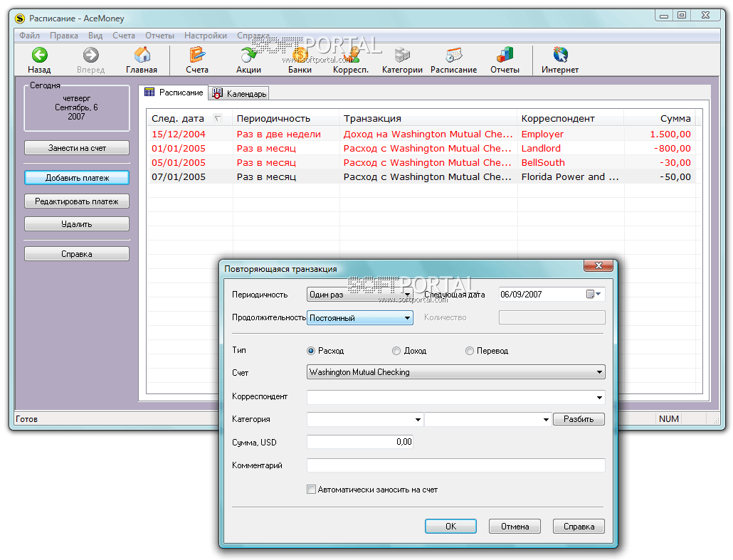Click the Вперед forward arrow icon
The width and height of the screenshot is (733, 560).
pyautogui.click(x=90, y=56)
